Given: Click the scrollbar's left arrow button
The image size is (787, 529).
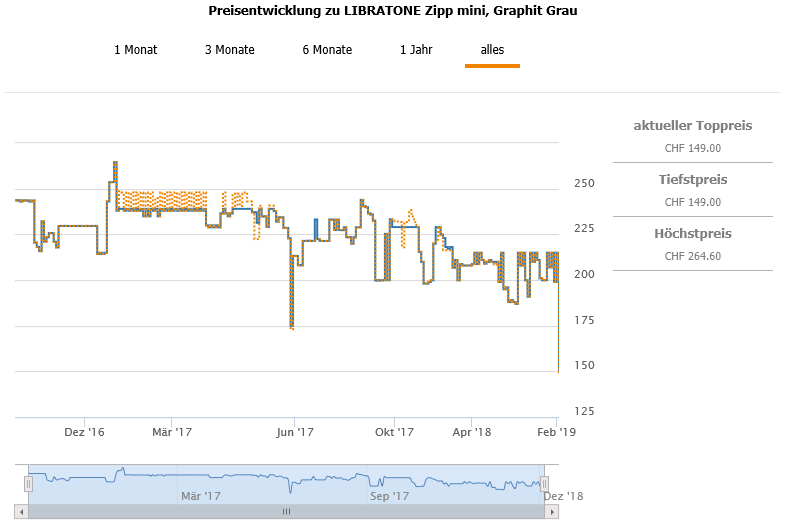Looking at the screenshot, I should pos(23,511).
